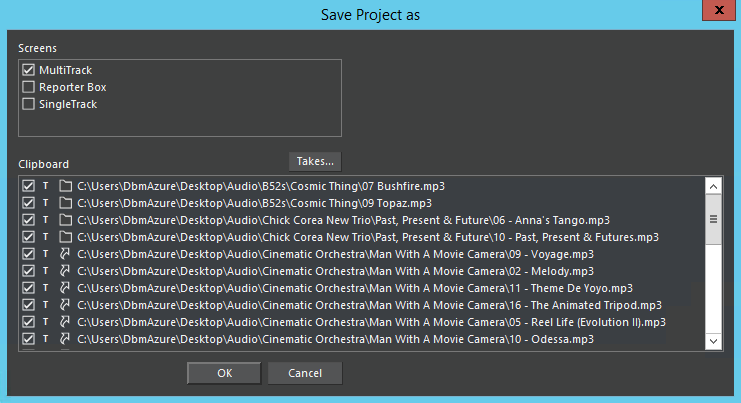Viewport: 741px width, 403px height.
Task: Click the clip icon beside 09 - Voyage.mp3
Action: [x=65, y=254]
